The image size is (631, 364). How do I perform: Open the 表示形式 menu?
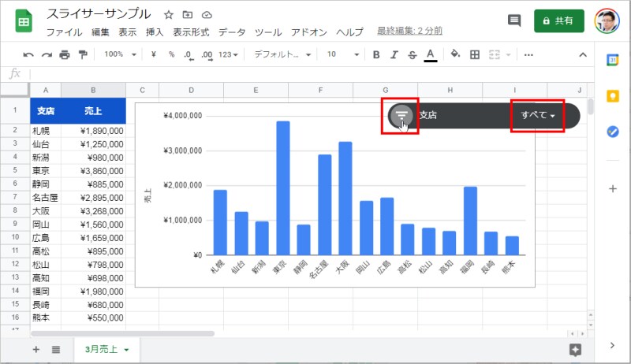point(191,32)
